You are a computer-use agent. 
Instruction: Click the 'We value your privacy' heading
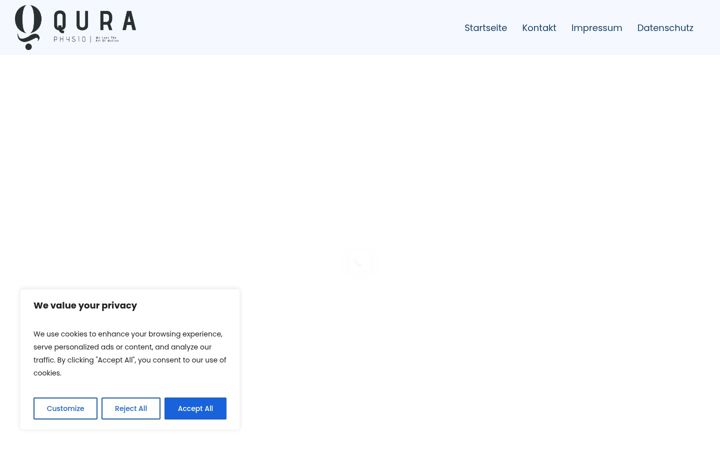pyautogui.click(x=85, y=305)
